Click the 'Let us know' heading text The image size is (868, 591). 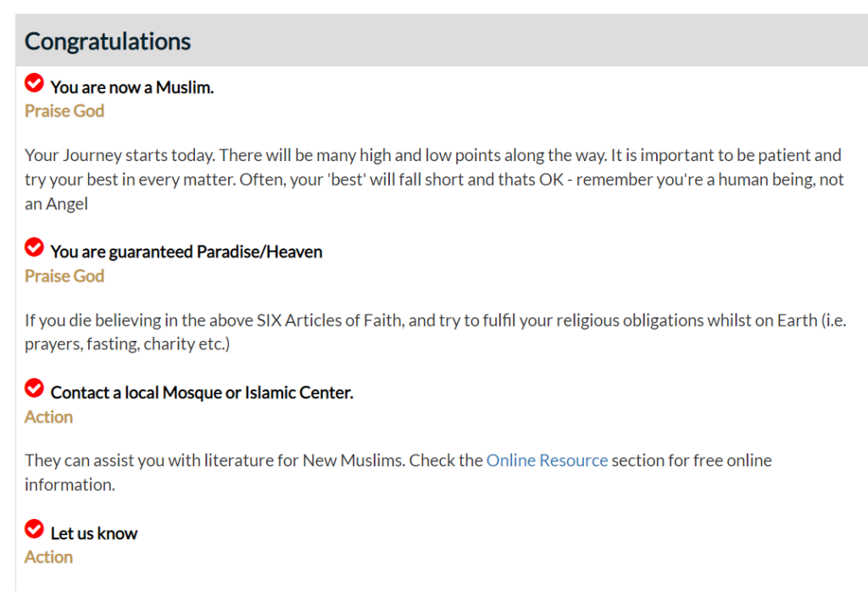pyautogui.click(x=93, y=533)
